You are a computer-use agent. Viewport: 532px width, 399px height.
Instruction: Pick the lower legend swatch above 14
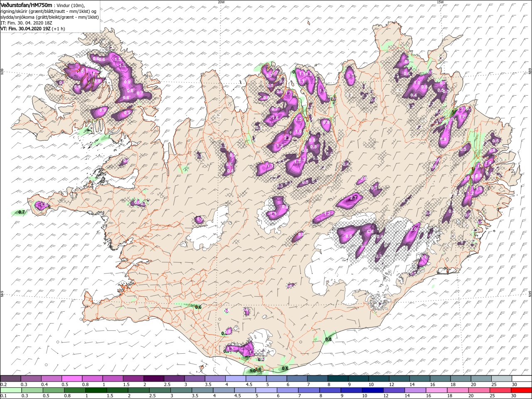(x=415, y=390)
